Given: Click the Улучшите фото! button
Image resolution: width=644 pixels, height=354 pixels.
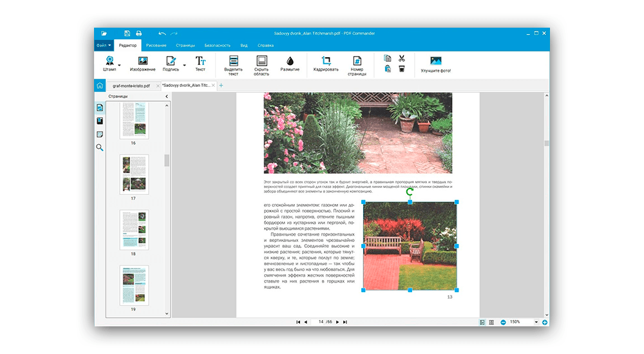Looking at the screenshot, I should (436, 64).
